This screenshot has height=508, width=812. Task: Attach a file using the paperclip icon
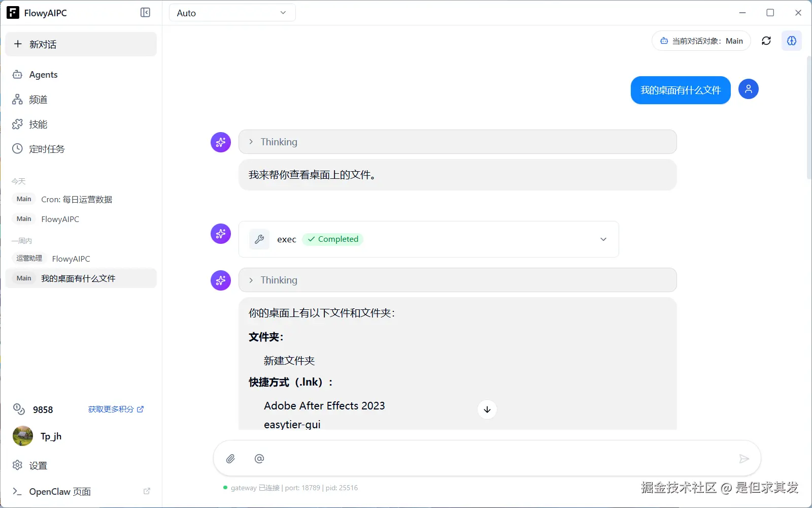[231, 458]
